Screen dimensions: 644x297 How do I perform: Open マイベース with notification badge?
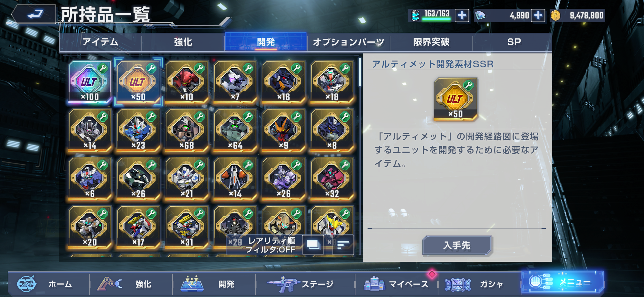coord(396,284)
